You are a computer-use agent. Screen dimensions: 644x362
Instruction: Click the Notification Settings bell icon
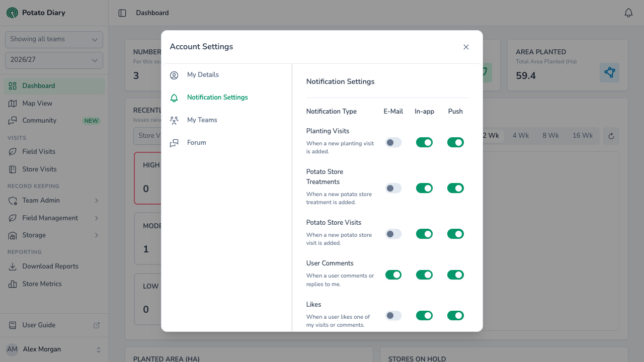click(x=174, y=98)
